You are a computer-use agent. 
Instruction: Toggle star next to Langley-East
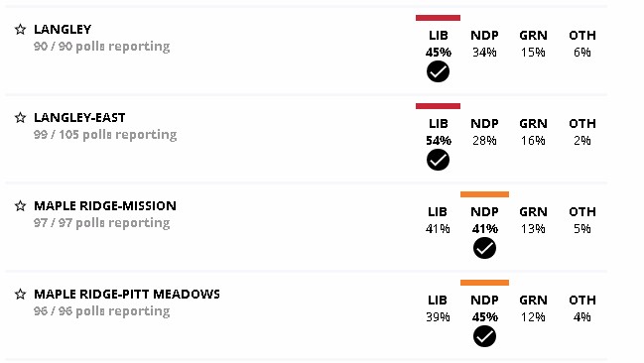pyautogui.click(x=20, y=117)
